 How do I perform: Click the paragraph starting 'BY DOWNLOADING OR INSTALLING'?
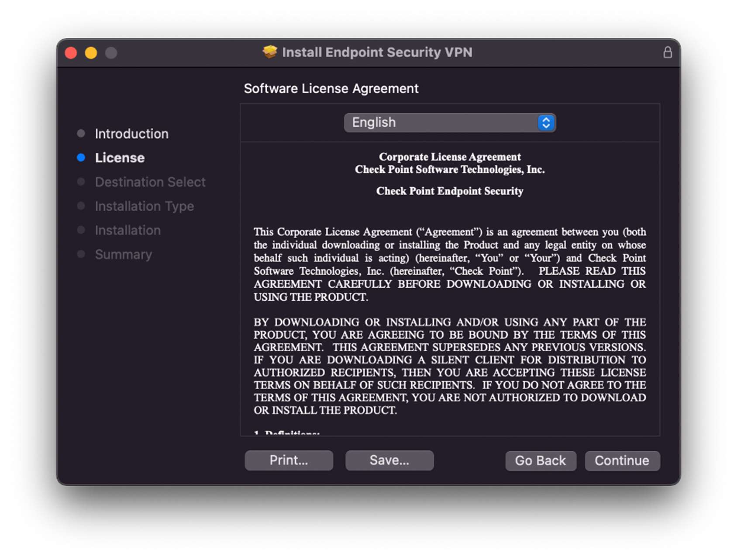tap(450, 366)
